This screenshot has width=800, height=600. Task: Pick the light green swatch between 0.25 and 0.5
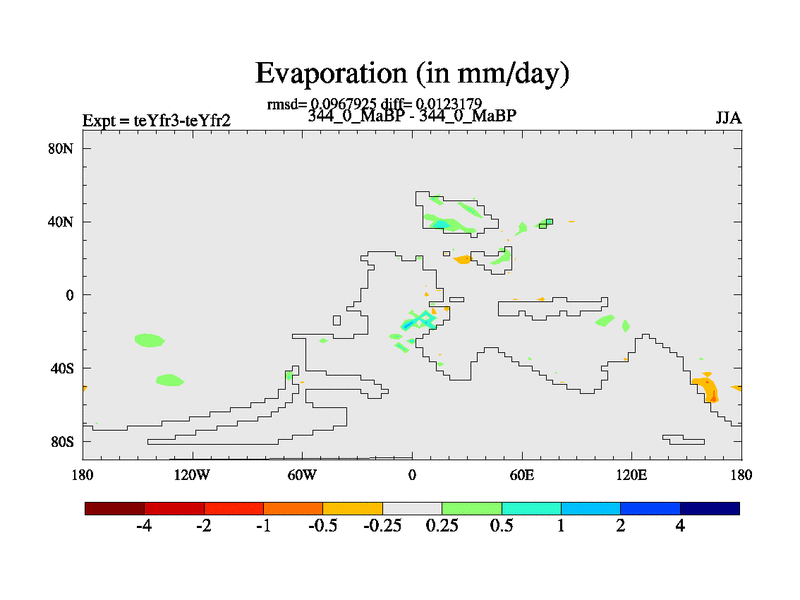point(472,508)
